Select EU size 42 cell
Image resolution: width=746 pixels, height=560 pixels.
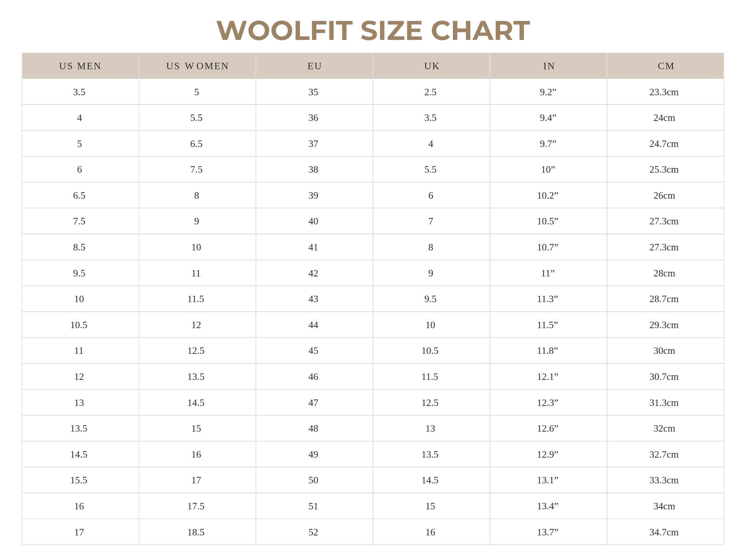[313, 273]
